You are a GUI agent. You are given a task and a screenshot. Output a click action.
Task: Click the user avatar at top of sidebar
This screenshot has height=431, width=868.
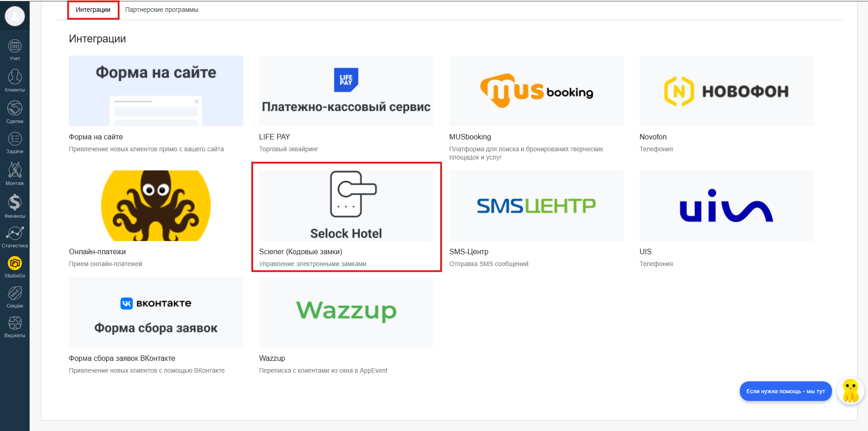(15, 16)
